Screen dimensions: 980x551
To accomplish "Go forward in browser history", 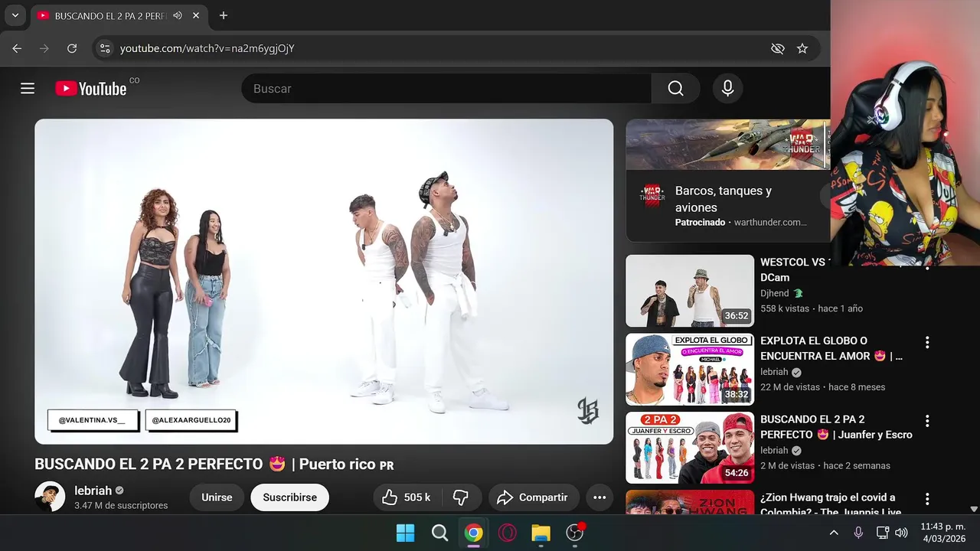I will click(44, 48).
